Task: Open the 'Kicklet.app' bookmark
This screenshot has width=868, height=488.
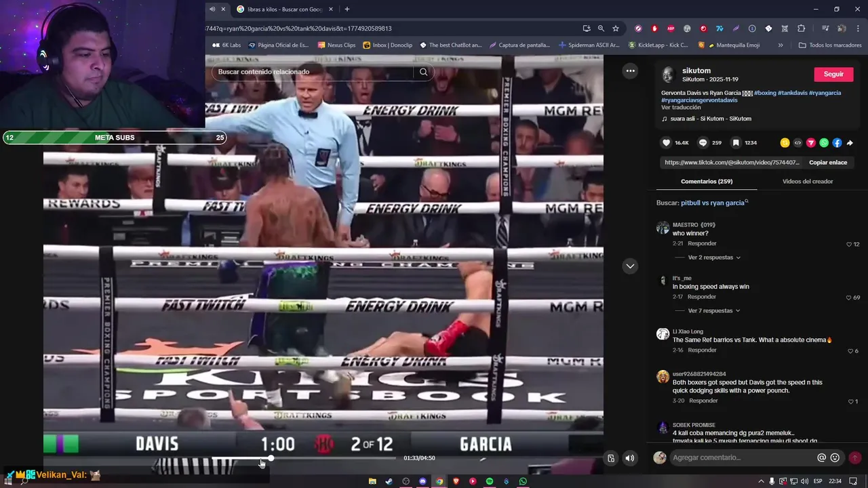Action: [x=658, y=45]
